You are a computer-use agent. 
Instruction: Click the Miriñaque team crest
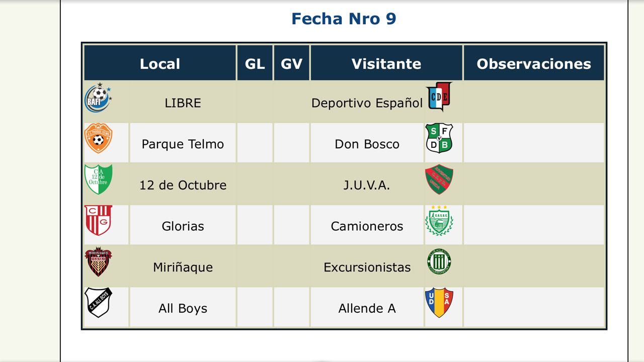tap(98, 261)
